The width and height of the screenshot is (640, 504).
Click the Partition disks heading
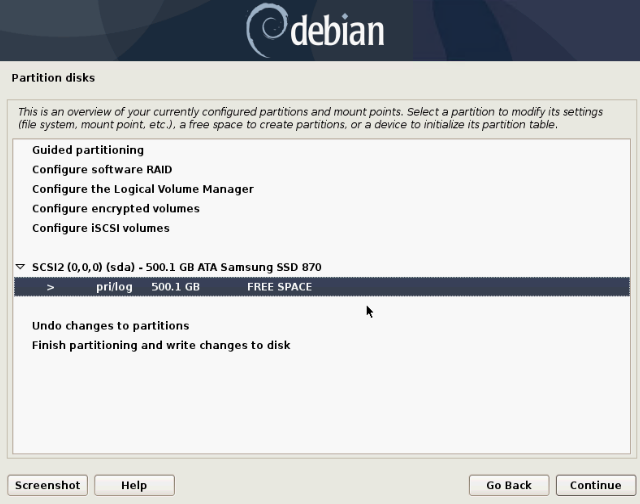53,78
